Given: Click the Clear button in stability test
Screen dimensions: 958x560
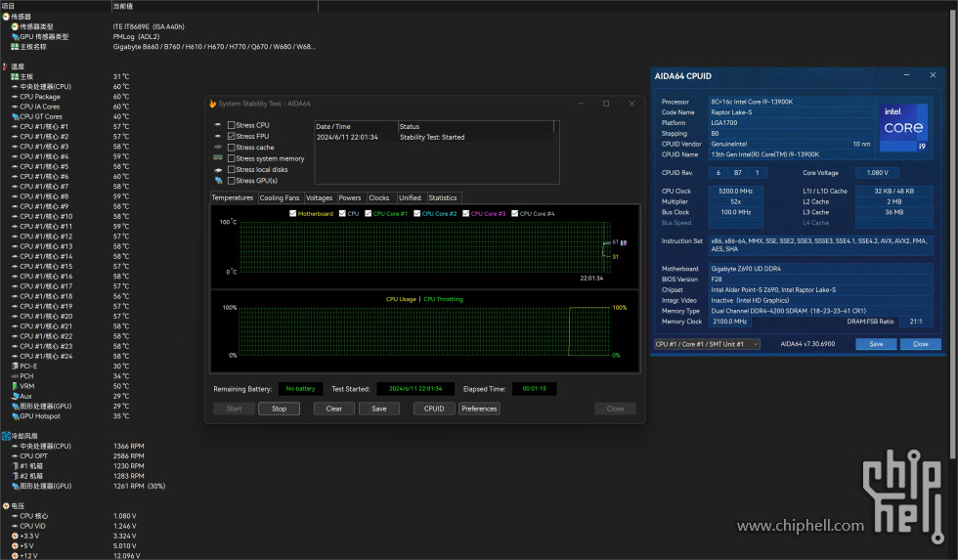Looking at the screenshot, I should [x=334, y=409].
